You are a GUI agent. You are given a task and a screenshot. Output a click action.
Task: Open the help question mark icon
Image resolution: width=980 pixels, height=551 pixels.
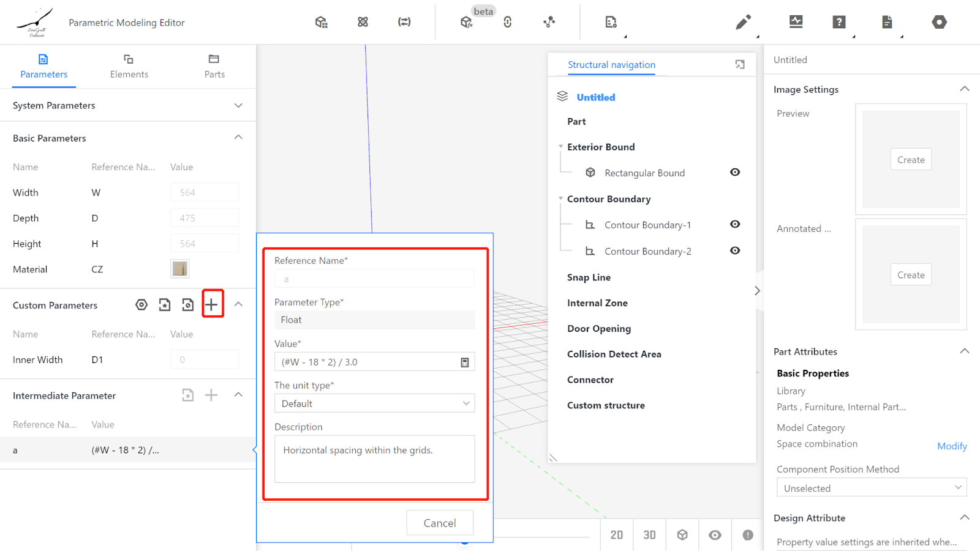[x=839, y=22]
